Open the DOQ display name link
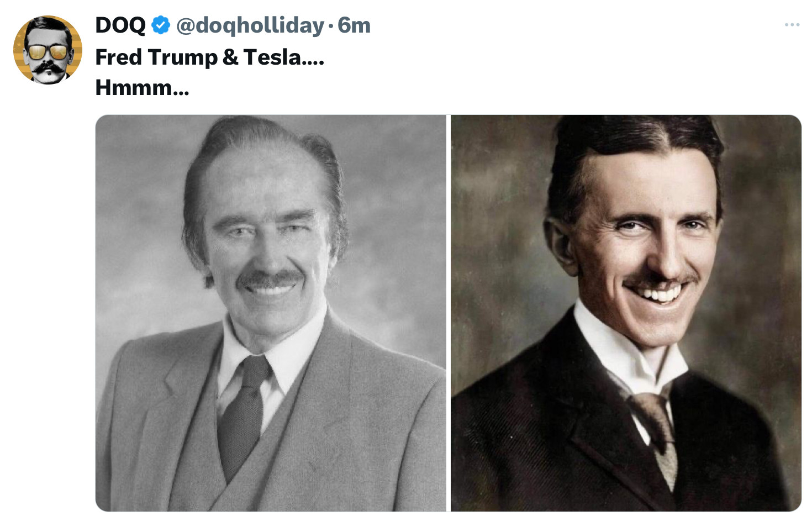Image resolution: width=812 pixels, height=527 pixels. [x=120, y=25]
